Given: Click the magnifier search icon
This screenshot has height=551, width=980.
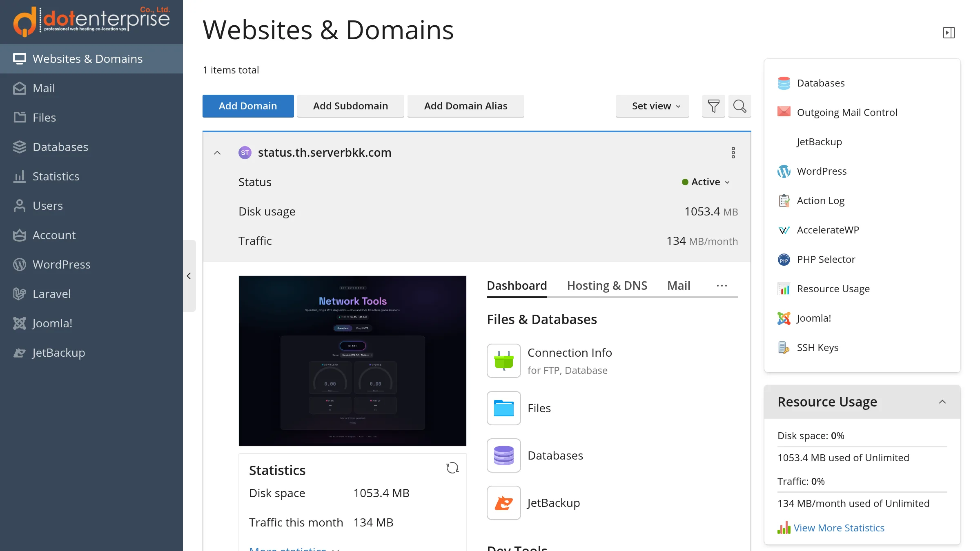Looking at the screenshot, I should click(739, 106).
